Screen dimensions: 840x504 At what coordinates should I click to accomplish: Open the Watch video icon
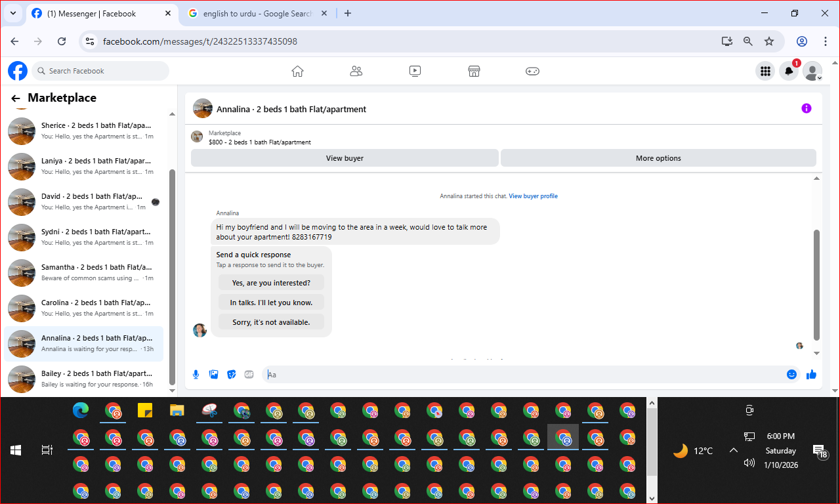point(415,71)
